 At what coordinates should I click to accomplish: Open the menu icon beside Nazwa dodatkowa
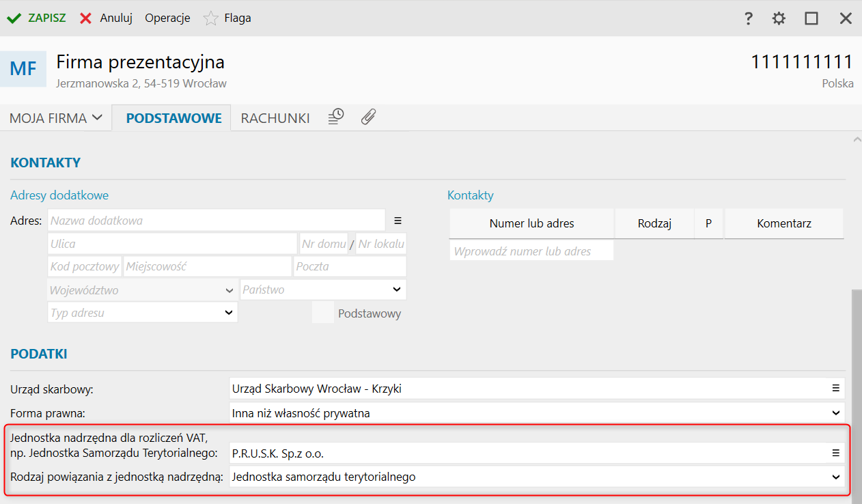(x=398, y=221)
